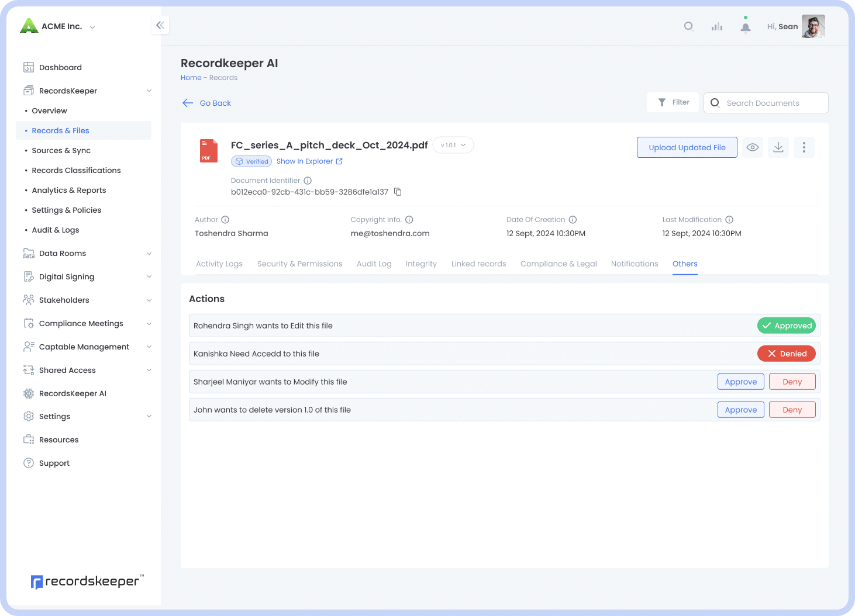The width and height of the screenshot is (855, 616).
Task: Click the Search Documents input field
Action: coord(772,103)
